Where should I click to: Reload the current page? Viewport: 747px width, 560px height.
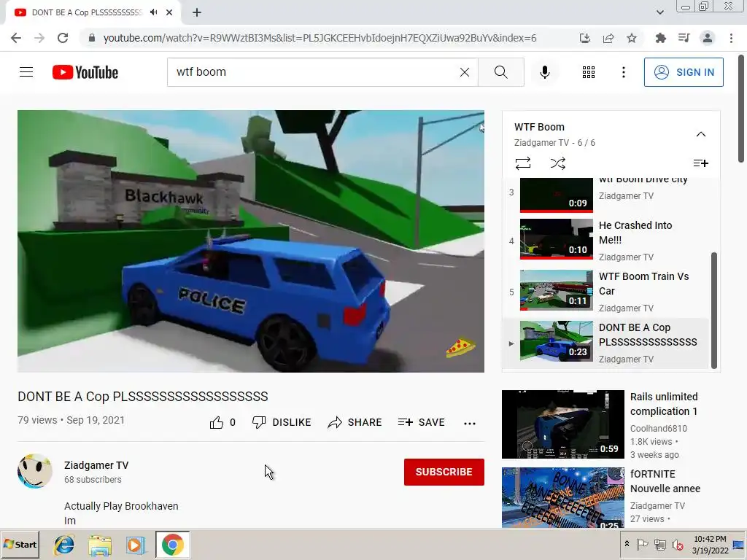(x=63, y=38)
